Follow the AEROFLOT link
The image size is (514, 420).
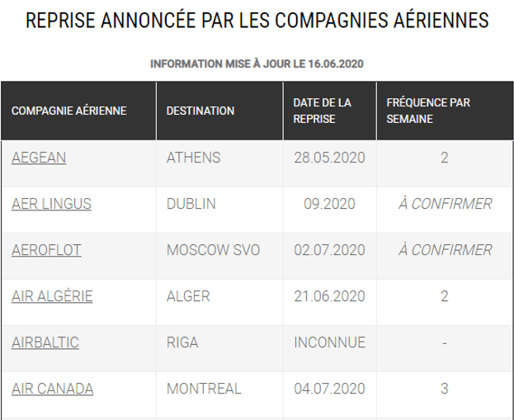(46, 250)
